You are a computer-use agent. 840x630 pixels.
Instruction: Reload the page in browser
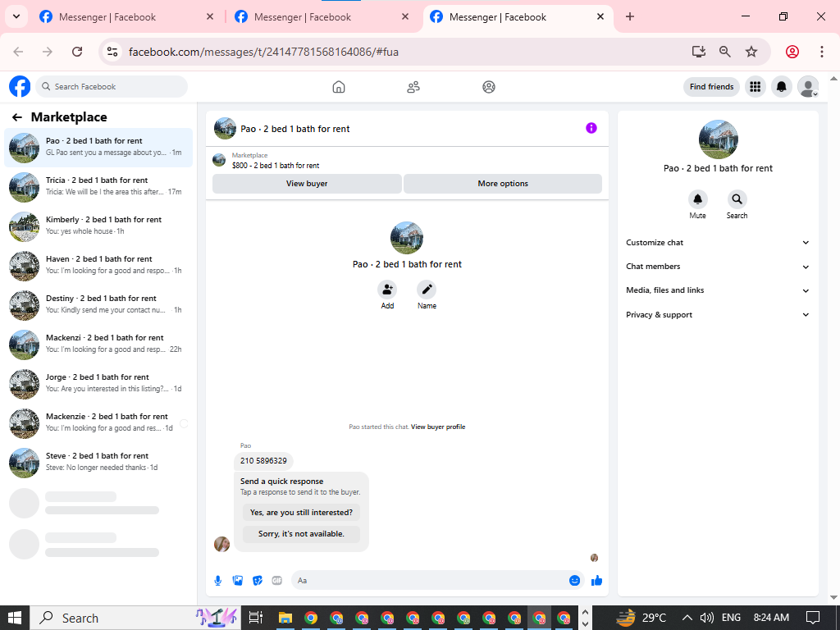(x=77, y=52)
